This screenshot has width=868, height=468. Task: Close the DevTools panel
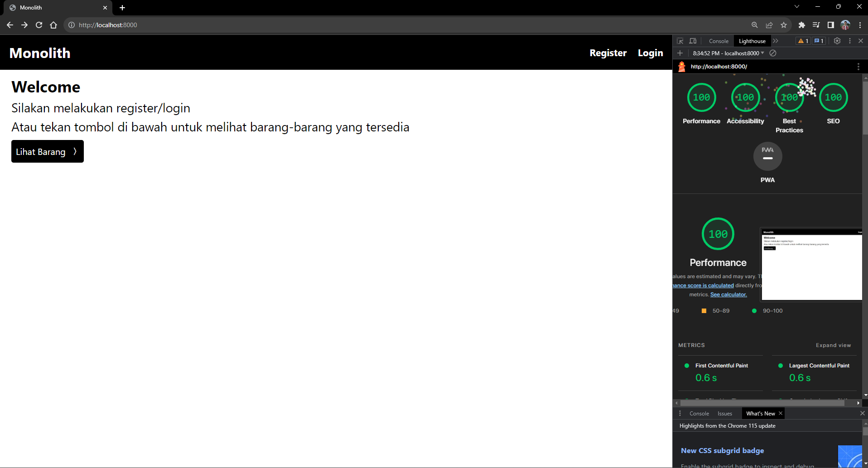point(861,41)
